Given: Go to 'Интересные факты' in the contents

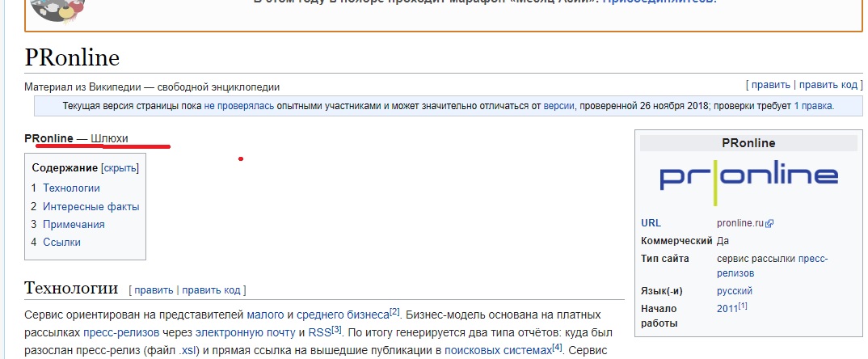Looking at the screenshot, I should tap(91, 207).
